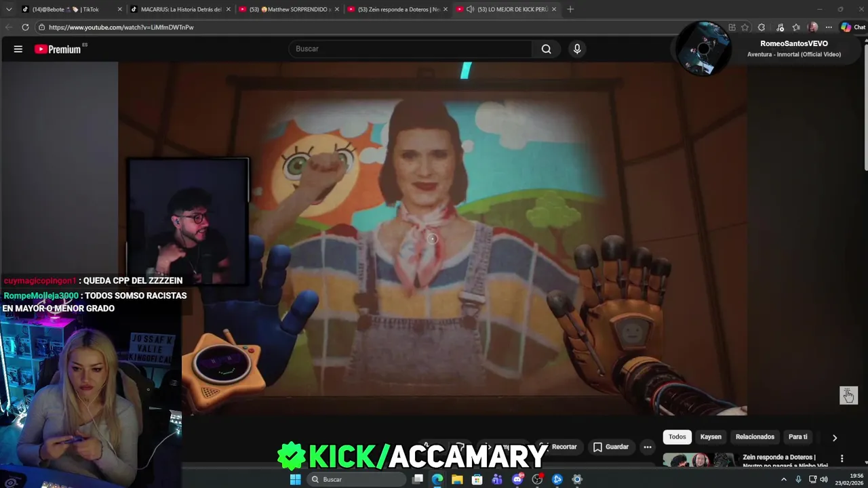This screenshot has width=868, height=488.
Task: Show more filter chips with right arrow
Action: [835, 438]
